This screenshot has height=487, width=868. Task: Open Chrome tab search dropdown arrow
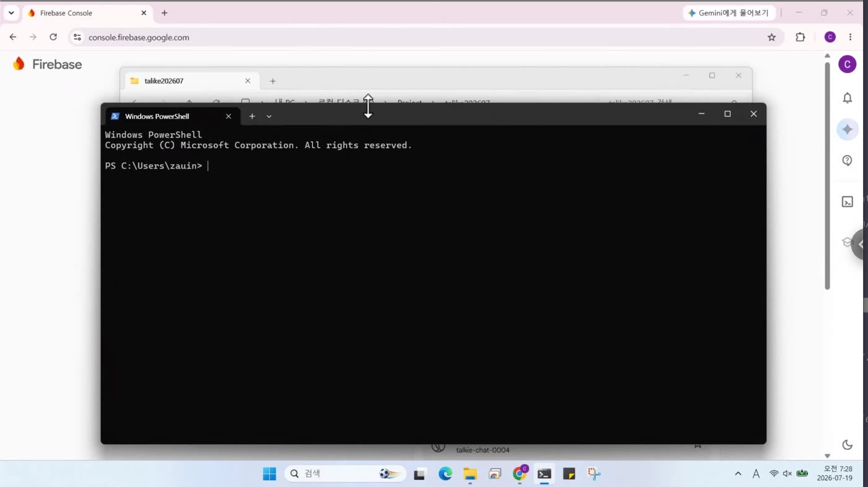pyautogui.click(x=11, y=13)
